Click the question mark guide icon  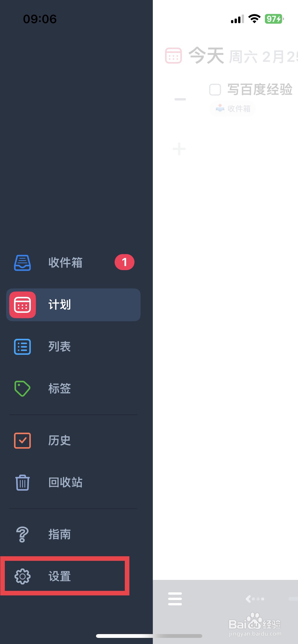tap(22, 534)
